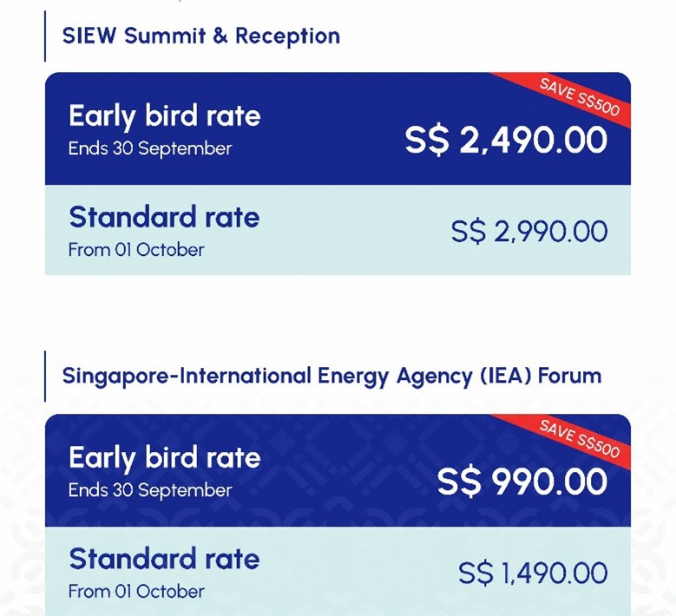Open the Singapore-International Energy Agency (IEA) Forum heading

[331, 377]
